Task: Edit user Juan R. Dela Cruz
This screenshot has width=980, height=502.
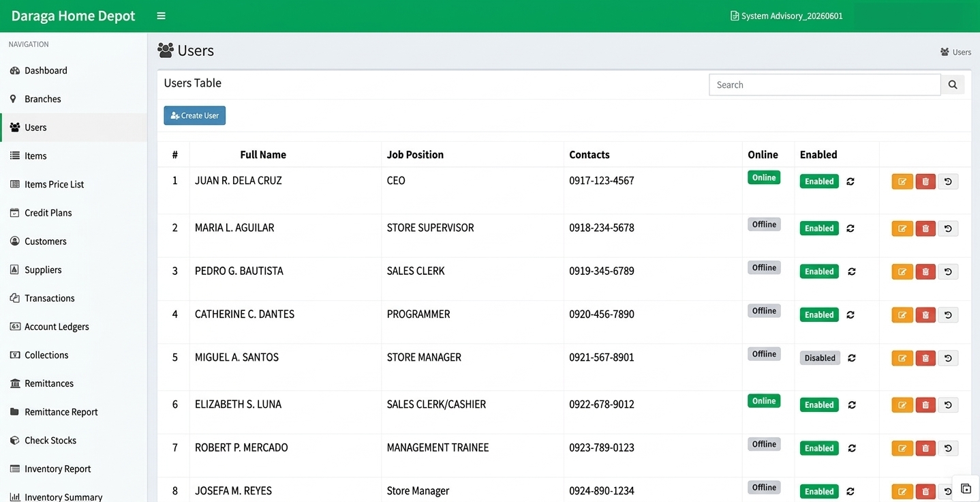Action: (902, 181)
